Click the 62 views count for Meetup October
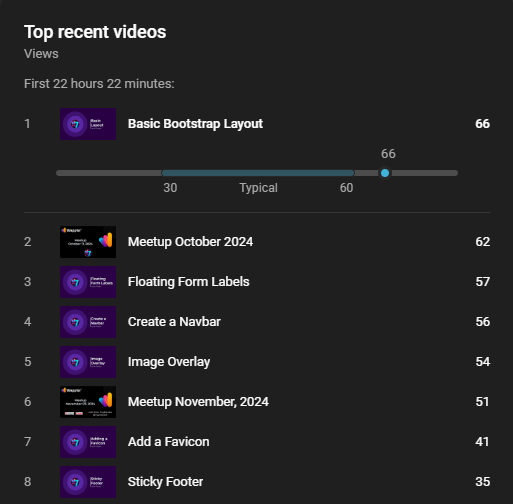Viewport: 513px width, 504px height. pyautogui.click(x=483, y=242)
